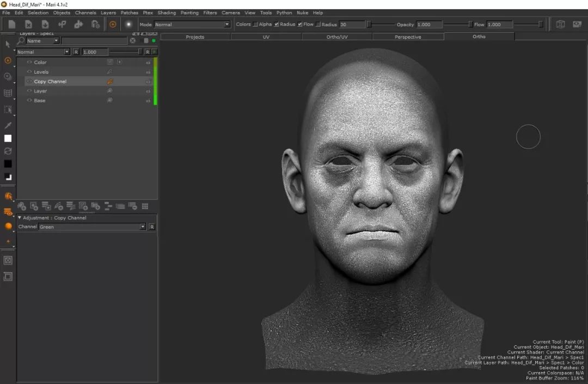Click the R reset button beside Channel
Viewport: 588px width, 384px height.
(x=152, y=227)
